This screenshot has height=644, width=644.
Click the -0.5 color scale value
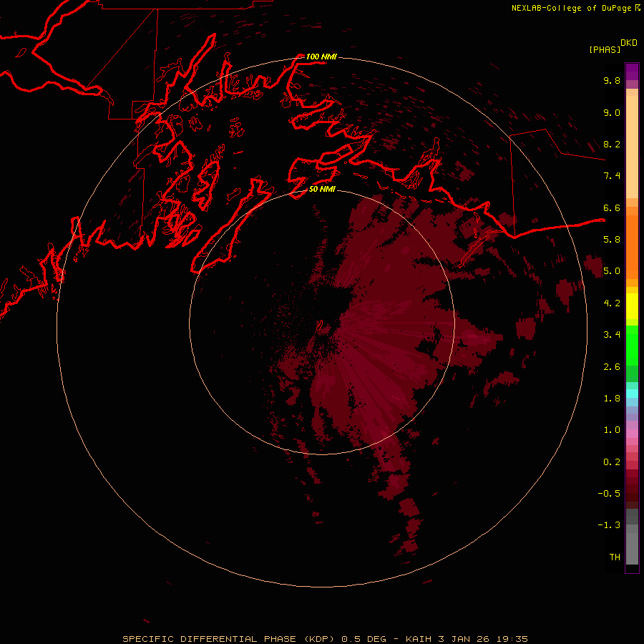pyautogui.click(x=609, y=494)
